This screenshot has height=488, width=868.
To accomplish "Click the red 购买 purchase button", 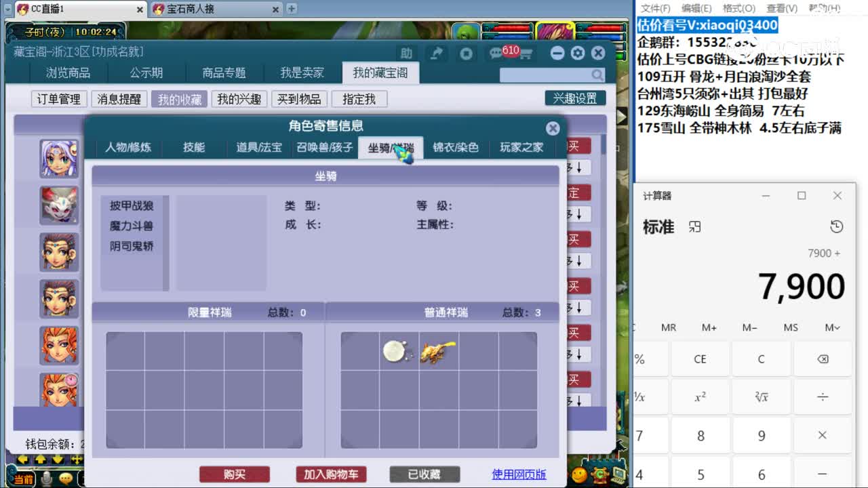I will tap(234, 474).
